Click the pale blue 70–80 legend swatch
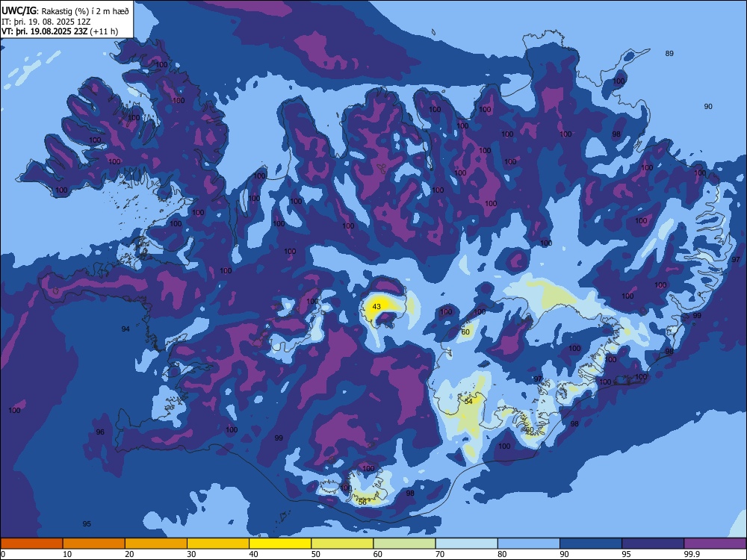Screen dimensions: 747x560 tap(466, 544)
